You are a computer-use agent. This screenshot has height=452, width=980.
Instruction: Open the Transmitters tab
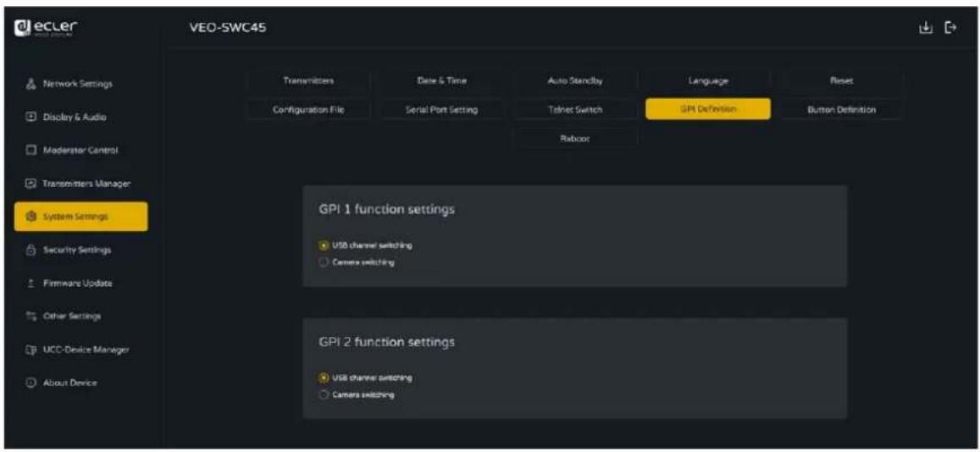pos(309,81)
